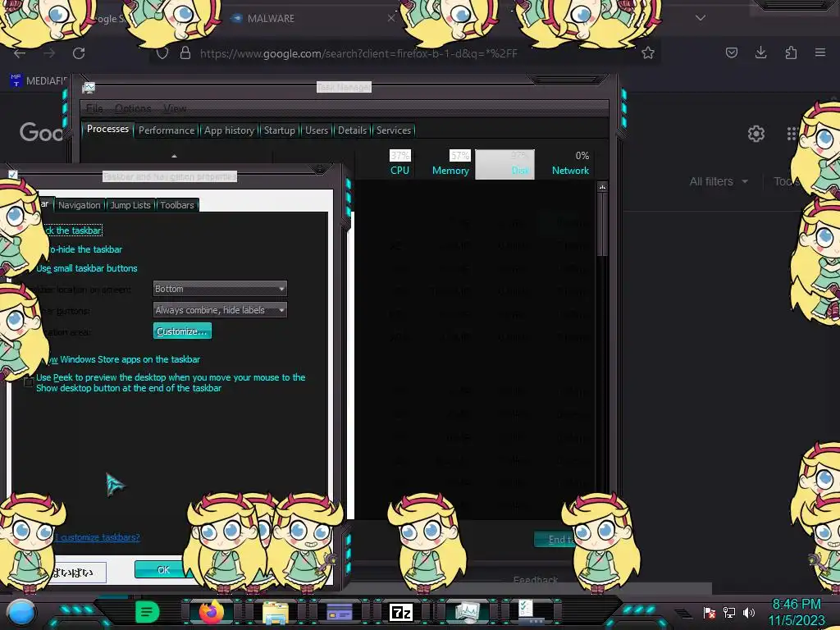Open Always combine, hide labels dropdown
The width and height of the screenshot is (840, 630).
(220, 309)
